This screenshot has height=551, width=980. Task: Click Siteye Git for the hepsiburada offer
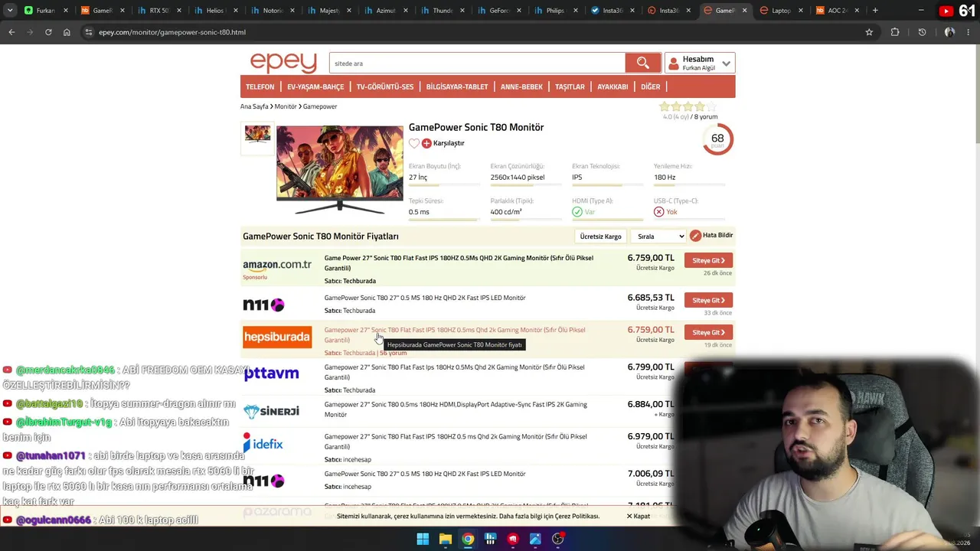coord(708,332)
